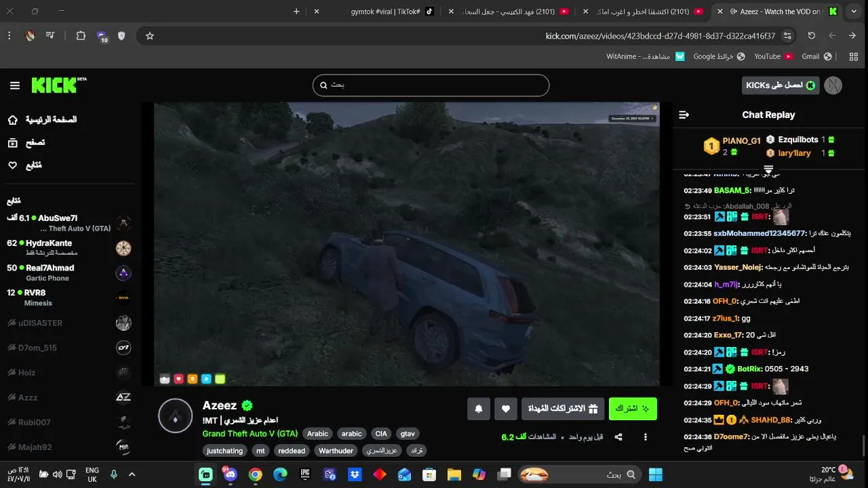Open the browser extensions puzzle icon
The height and width of the screenshot is (488, 868).
(x=81, y=36)
